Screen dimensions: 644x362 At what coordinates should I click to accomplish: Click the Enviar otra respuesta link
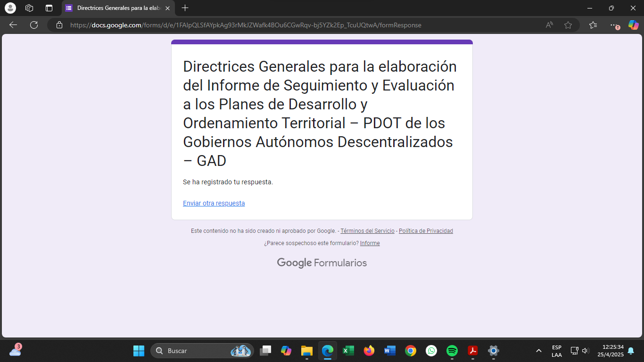(x=214, y=203)
